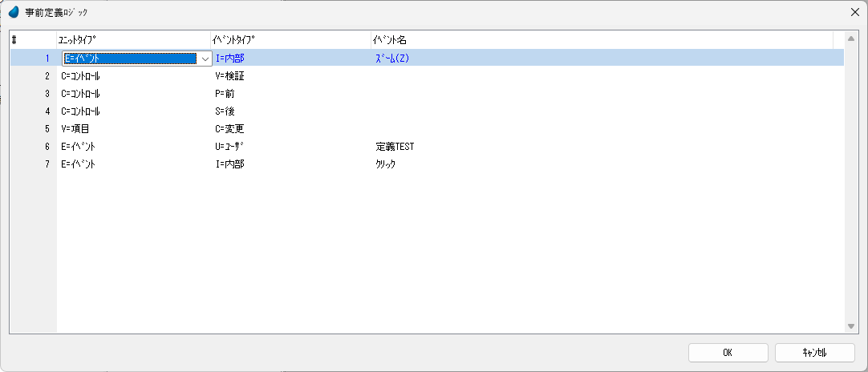
Task: Click the C=変更 event type cell
Action: pyautogui.click(x=229, y=128)
